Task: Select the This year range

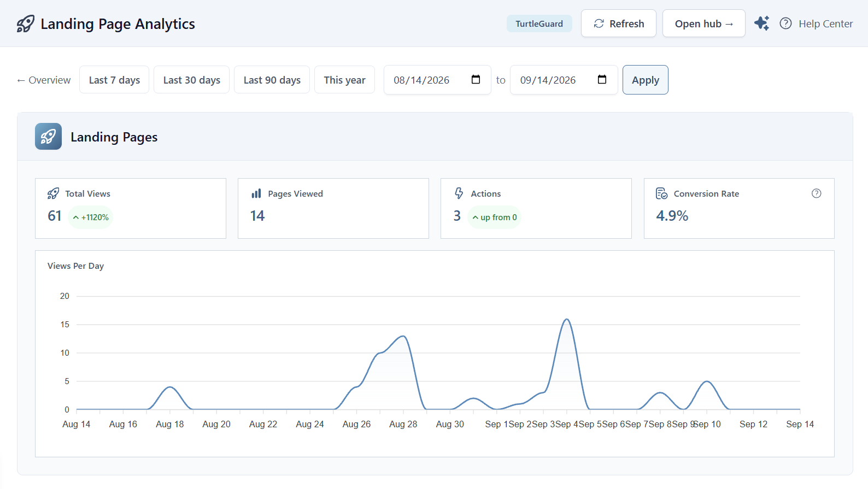Action: (x=344, y=80)
